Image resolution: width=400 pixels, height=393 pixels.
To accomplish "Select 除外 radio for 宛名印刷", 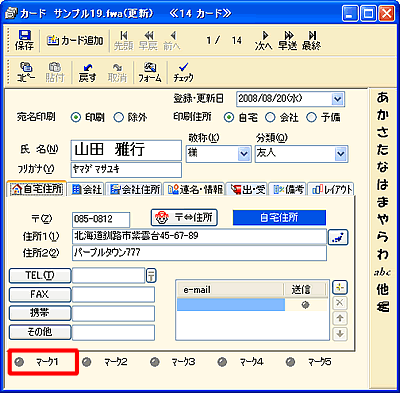I will 119,118.
